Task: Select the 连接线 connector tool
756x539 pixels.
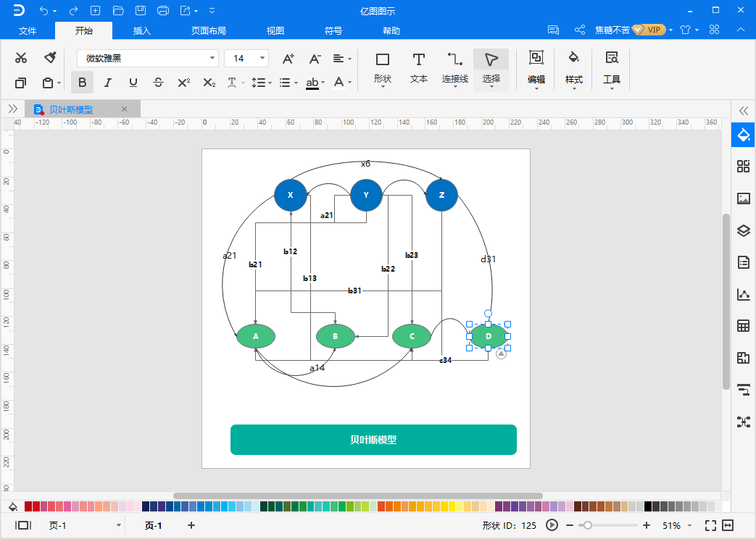Action: pyautogui.click(x=454, y=68)
